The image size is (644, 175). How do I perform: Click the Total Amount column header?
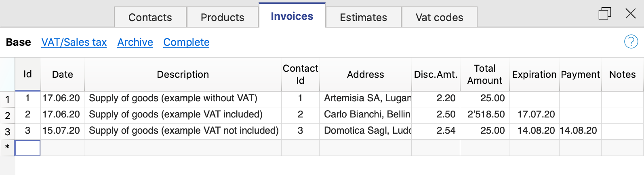pos(484,75)
